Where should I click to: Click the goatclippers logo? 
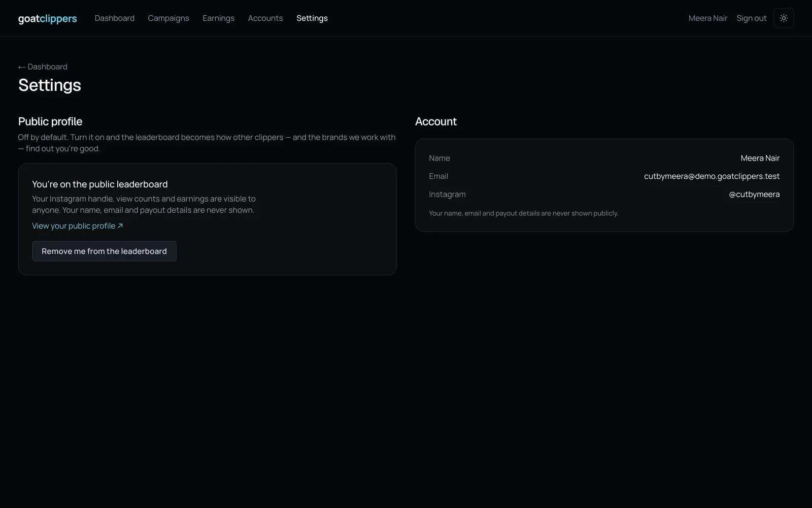[x=48, y=19]
